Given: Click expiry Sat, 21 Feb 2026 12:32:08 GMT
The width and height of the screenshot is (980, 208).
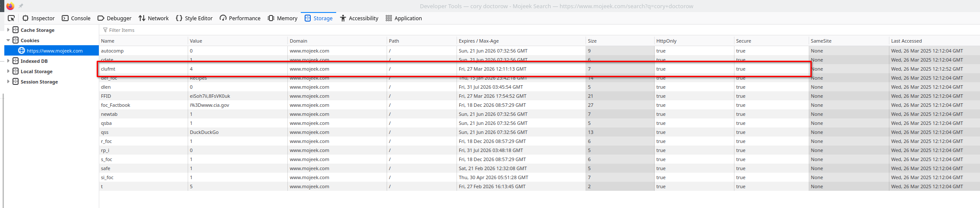Looking at the screenshot, I should (x=492, y=168).
